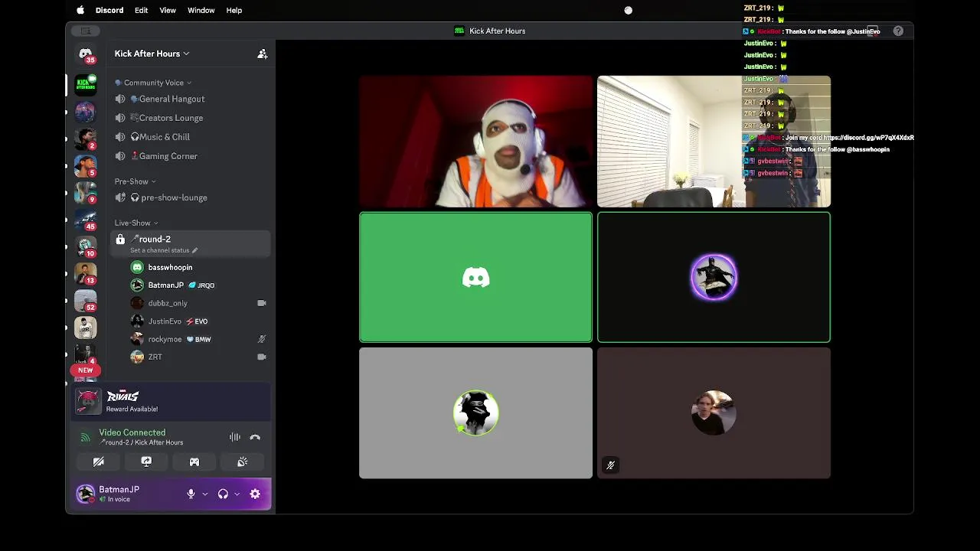Click noise suppression waveform icon
The height and width of the screenshot is (551, 980).
coord(235,437)
